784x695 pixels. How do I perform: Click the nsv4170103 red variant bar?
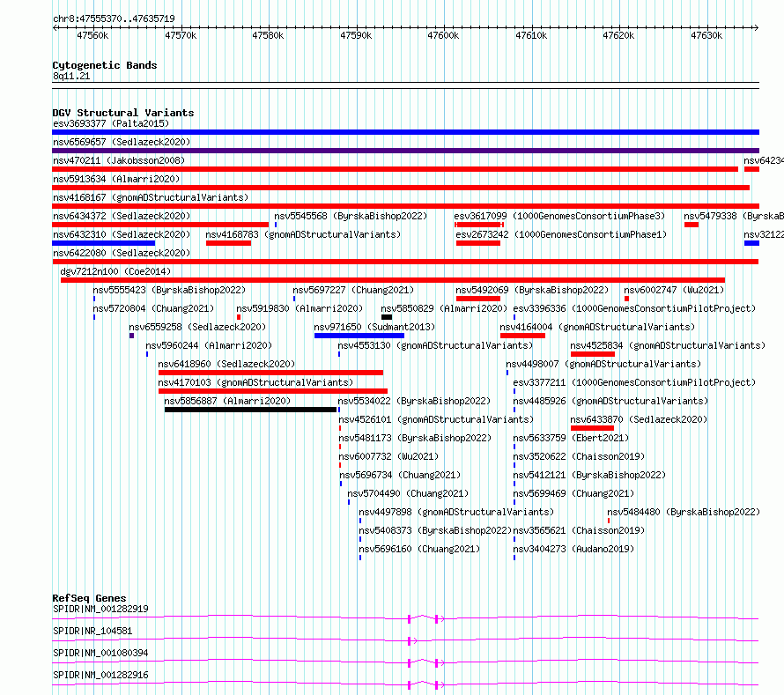pyautogui.click(x=273, y=391)
